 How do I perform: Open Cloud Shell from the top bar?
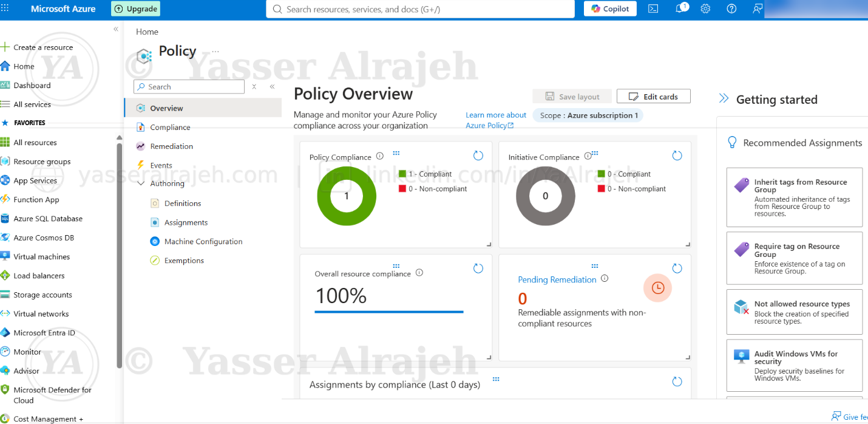click(x=653, y=9)
